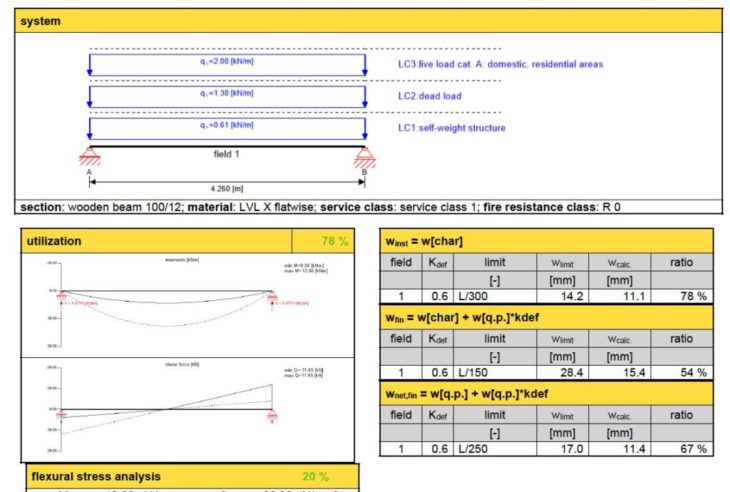730x492 pixels.
Task: Click the 54 % ratio cell
Action: click(x=686, y=372)
